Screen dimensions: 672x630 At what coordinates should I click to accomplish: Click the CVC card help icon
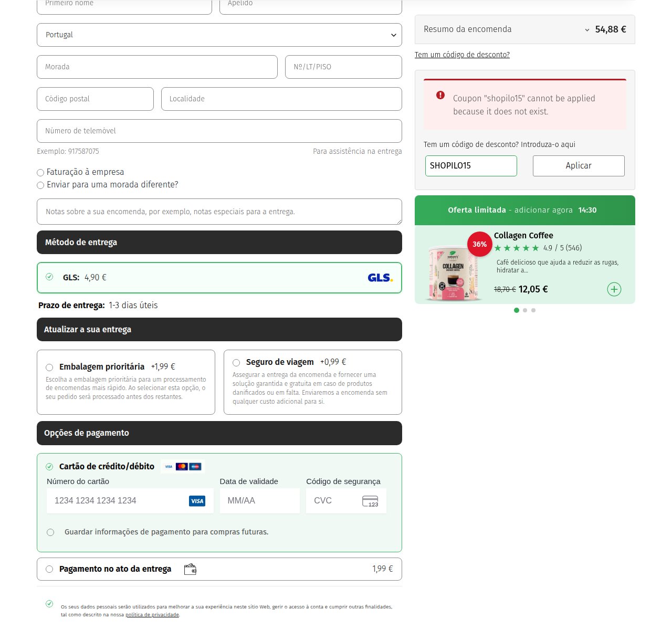(370, 501)
